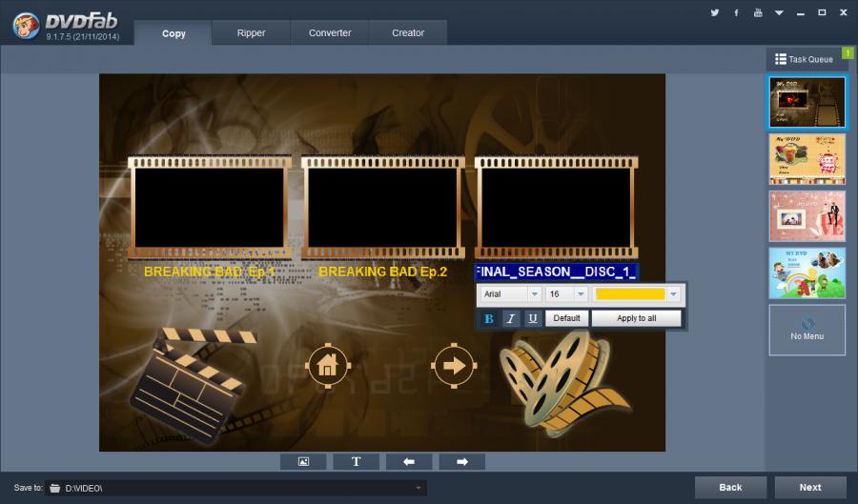This screenshot has width=858, height=504.
Task: Go to previous menu page using left arrow
Action: pyautogui.click(x=409, y=462)
